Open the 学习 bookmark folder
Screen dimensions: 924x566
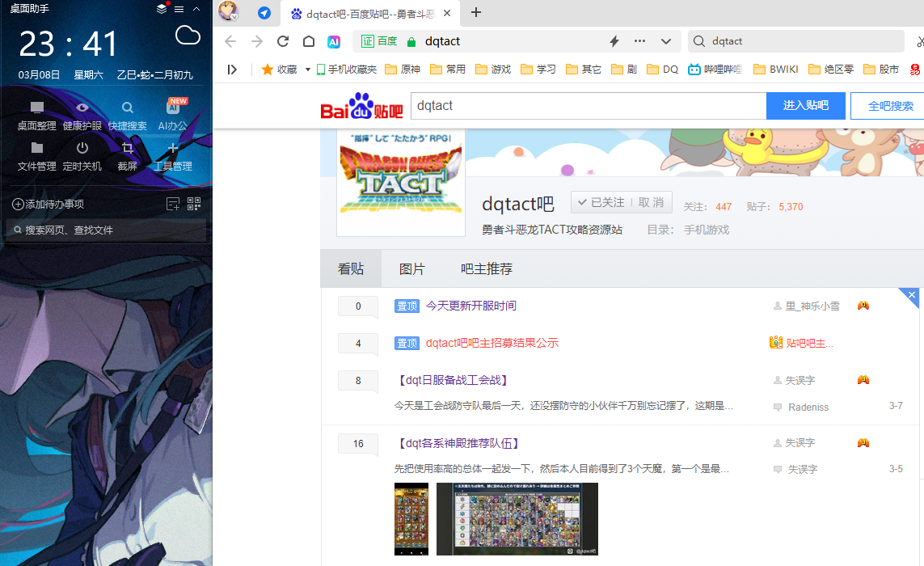(x=538, y=70)
